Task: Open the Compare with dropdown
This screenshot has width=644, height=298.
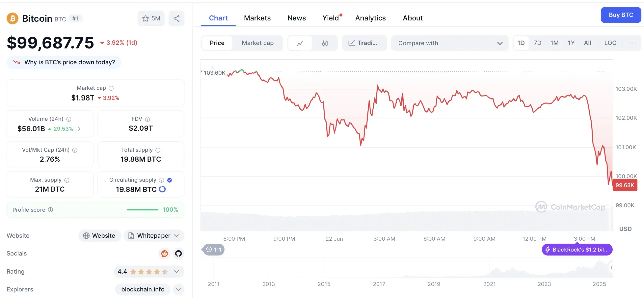Action: pyautogui.click(x=450, y=43)
